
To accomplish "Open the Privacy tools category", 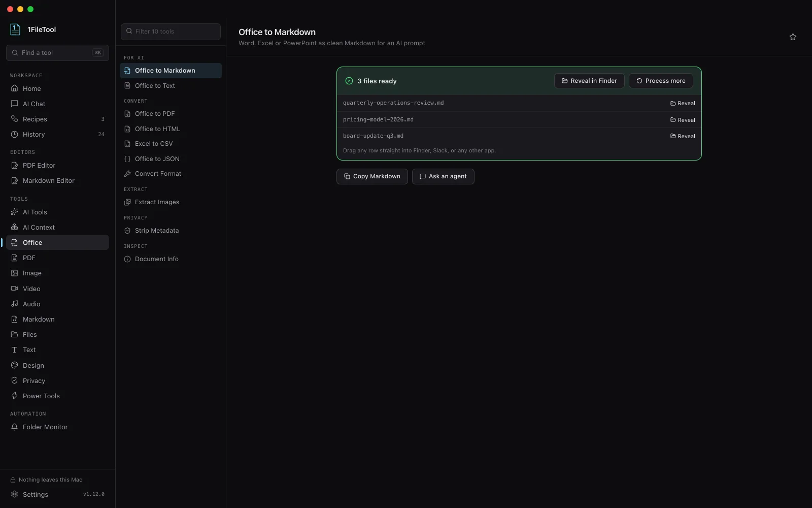I will click(x=57, y=380).
